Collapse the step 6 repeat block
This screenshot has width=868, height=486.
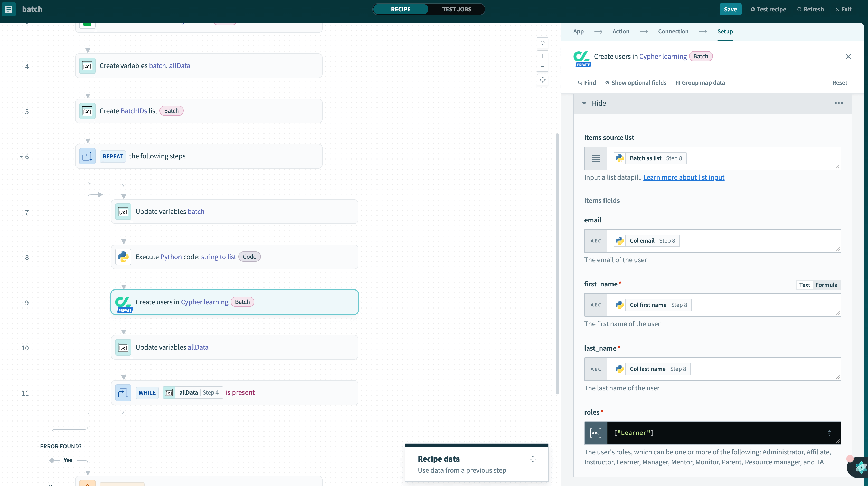21,157
